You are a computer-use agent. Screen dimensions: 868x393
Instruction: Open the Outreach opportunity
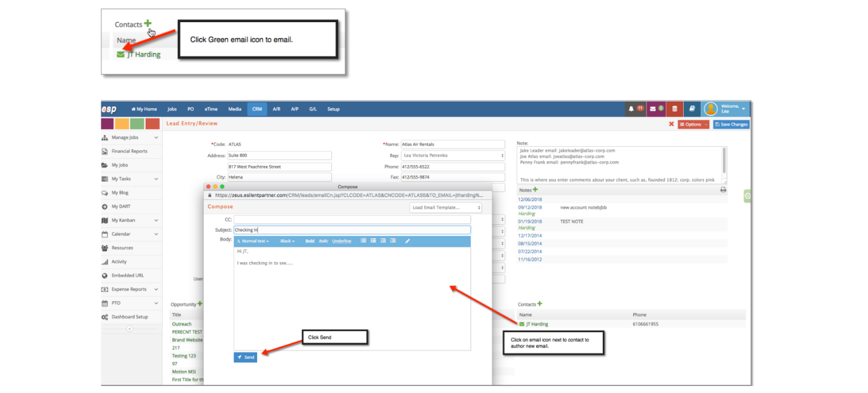182,324
